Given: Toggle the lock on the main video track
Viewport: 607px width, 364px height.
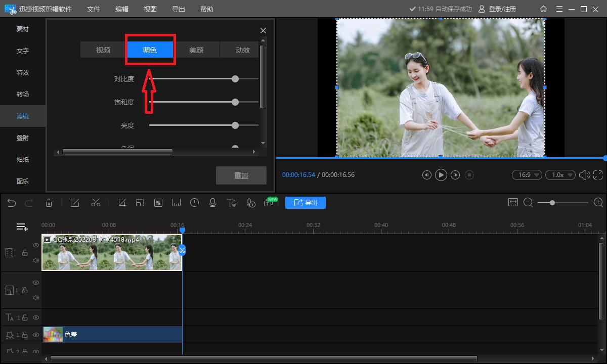Looking at the screenshot, I should (x=24, y=253).
